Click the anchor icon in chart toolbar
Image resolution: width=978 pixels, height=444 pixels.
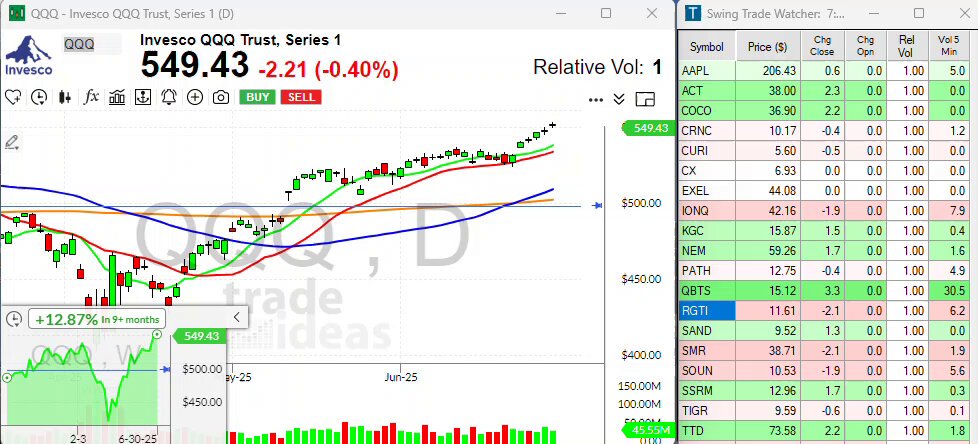tap(143, 97)
